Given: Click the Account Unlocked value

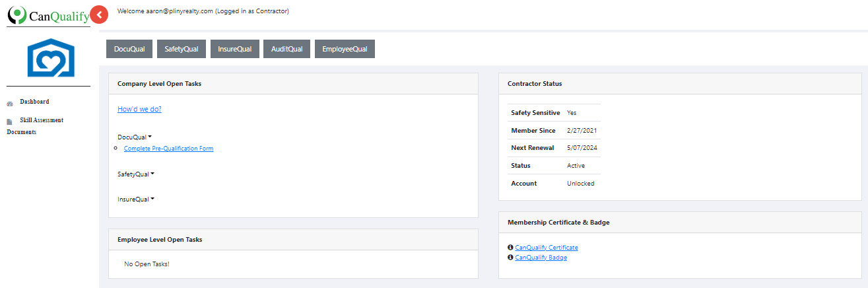Looking at the screenshot, I should [x=581, y=184].
